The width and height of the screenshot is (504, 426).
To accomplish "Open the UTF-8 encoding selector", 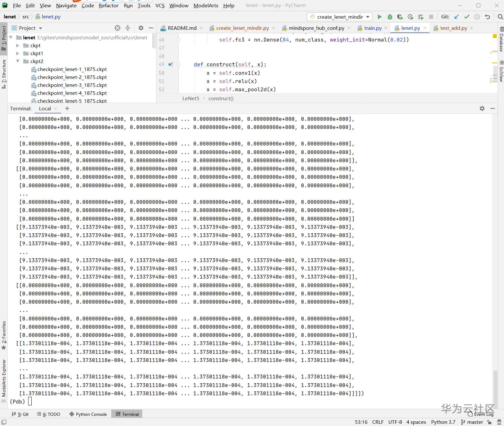I will [x=395, y=422].
